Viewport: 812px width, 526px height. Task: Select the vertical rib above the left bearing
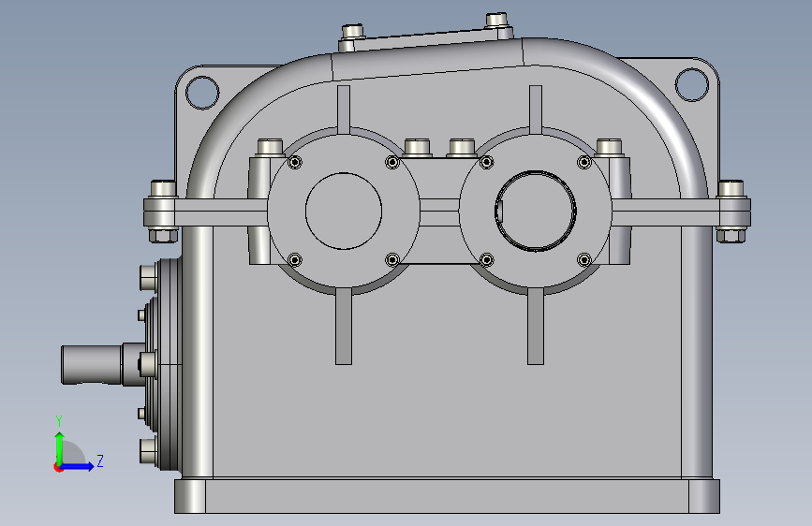click(x=344, y=109)
